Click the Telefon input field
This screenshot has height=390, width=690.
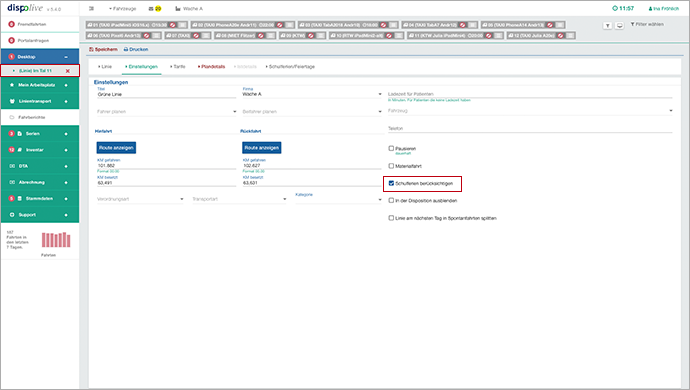pyautogui.click(x=530, y=129)
